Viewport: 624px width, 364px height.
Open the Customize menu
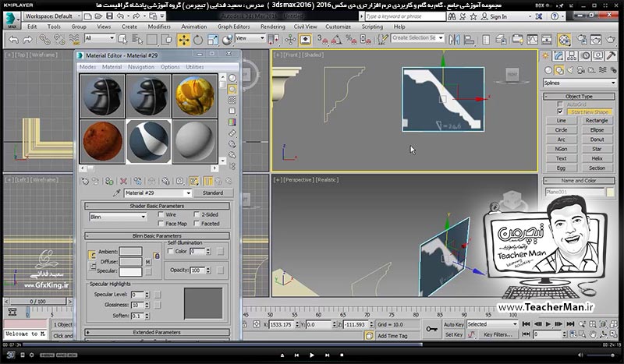[339, 27]
